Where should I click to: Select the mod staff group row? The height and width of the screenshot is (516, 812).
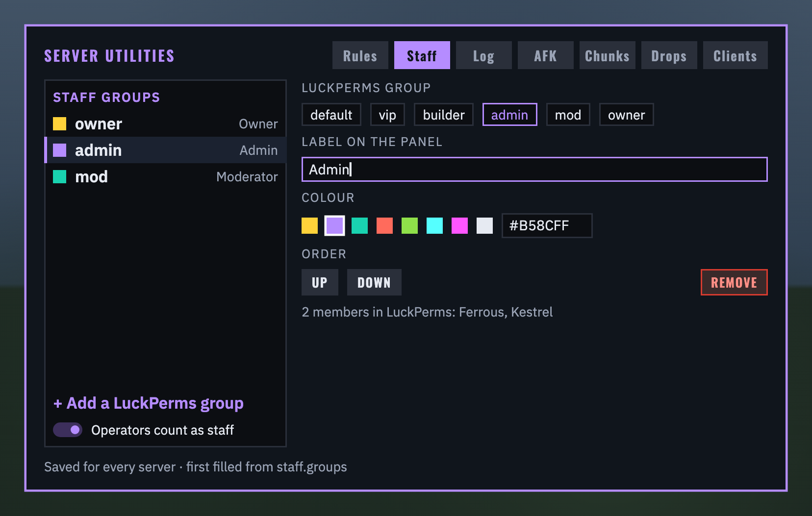[165, 176]
